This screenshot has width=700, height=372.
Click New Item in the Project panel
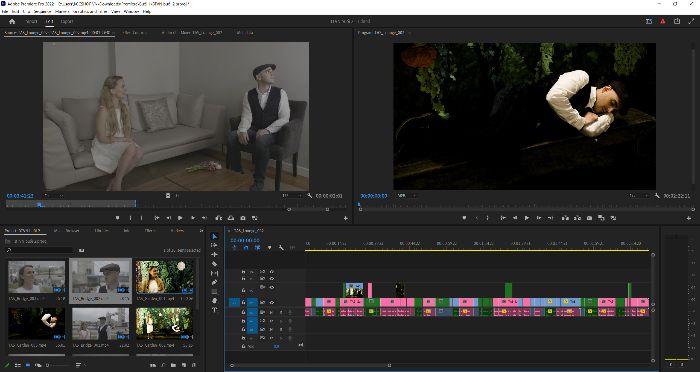click(x=184, y=365)
